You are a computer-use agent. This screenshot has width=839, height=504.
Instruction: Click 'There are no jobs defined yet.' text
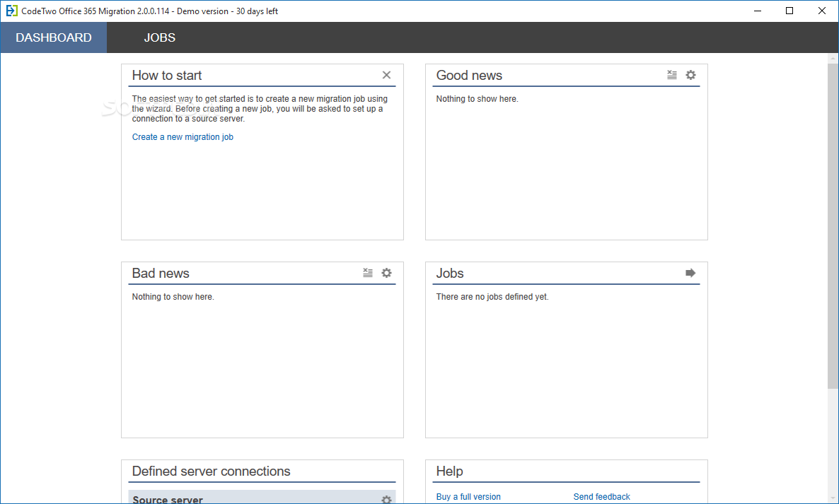coord(492,297)
